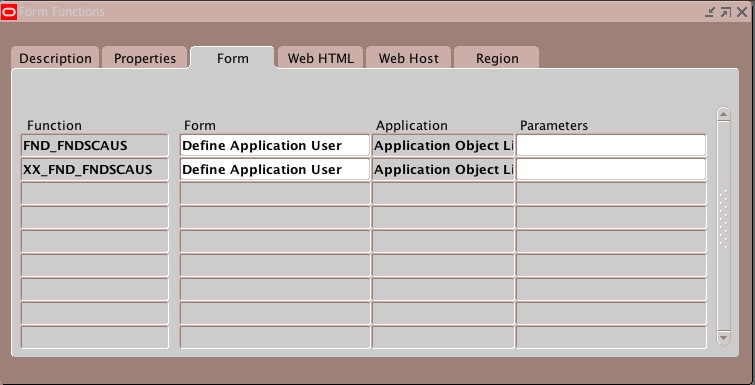This screenshot has width=755, height=385.
Task: Click the Form Functions window title
Action: [62, 12]
